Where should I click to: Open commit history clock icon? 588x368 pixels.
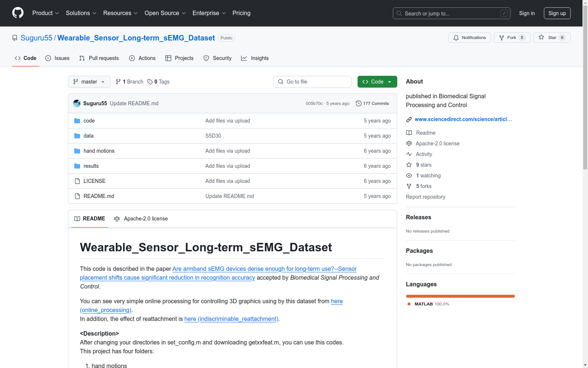point(358,103)
